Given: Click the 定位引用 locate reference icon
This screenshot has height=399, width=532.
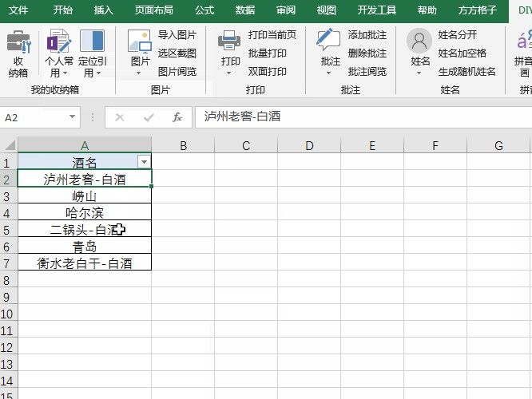Looking at the screenshot, I should coord(93,41).
